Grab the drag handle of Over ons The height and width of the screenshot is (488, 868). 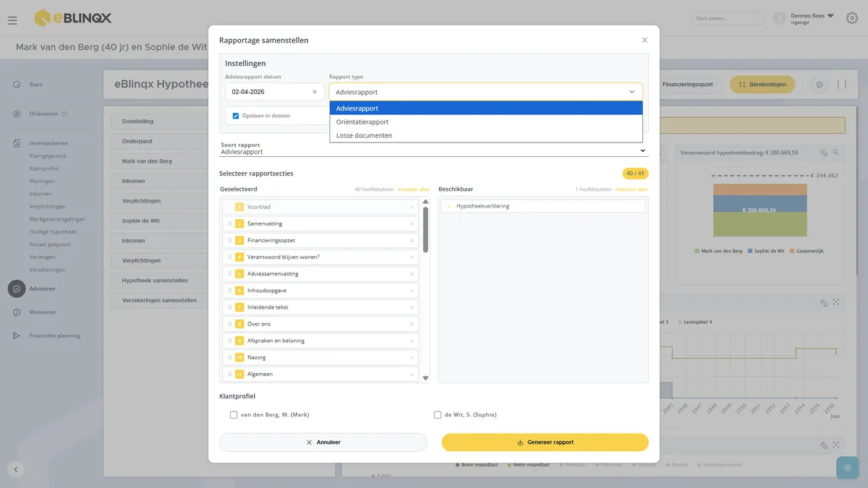click(230, 324)
